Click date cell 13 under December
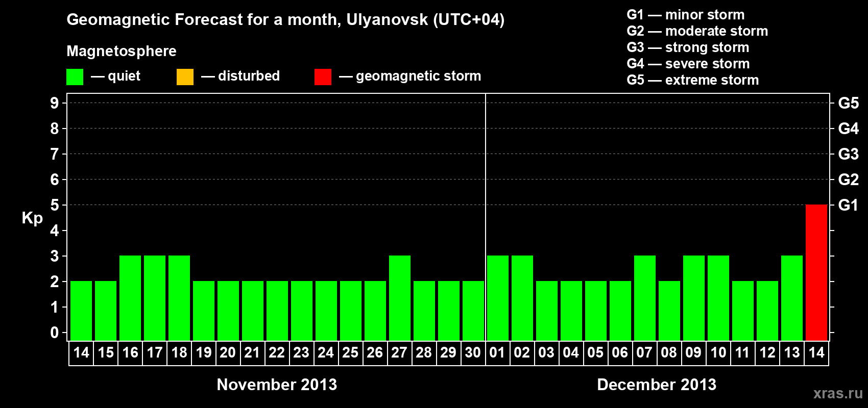868x408 pixels. (x=792, y=353)
